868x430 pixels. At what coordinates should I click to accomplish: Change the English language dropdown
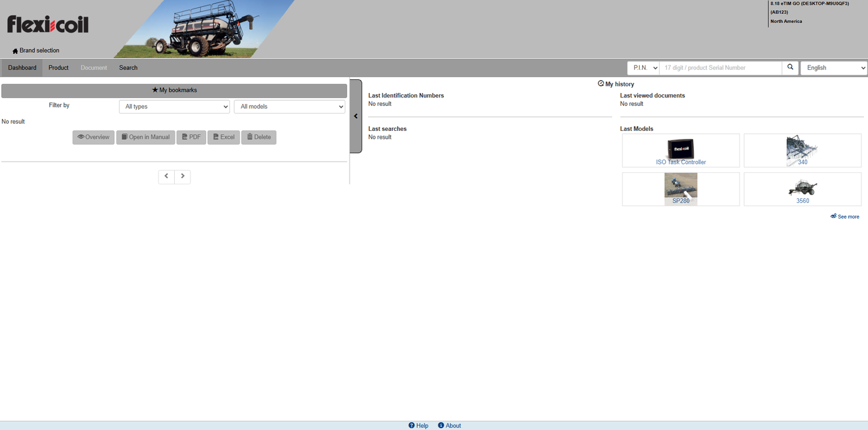coord(834,68)
